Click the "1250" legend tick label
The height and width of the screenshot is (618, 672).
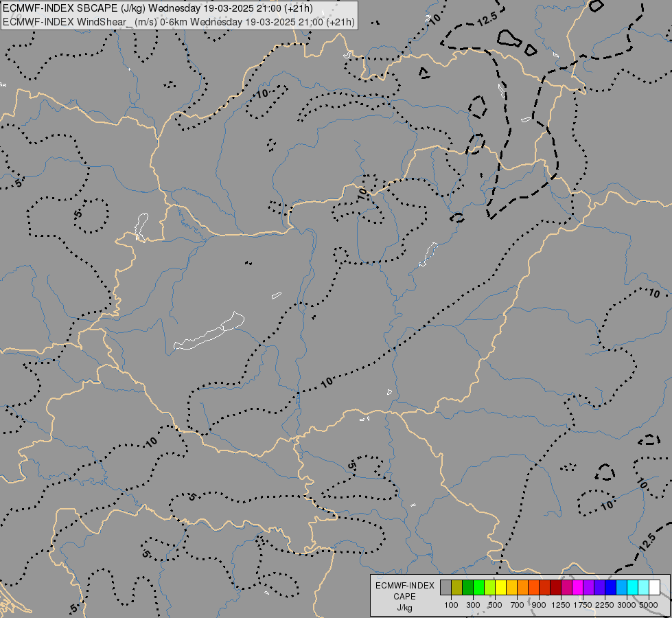click(561, 605)
